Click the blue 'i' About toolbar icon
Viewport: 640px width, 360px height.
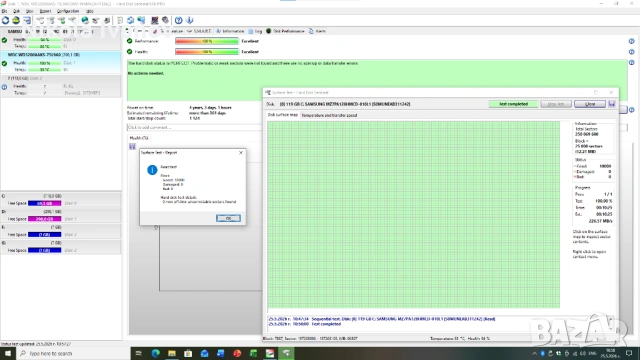(x=189, y=20)
